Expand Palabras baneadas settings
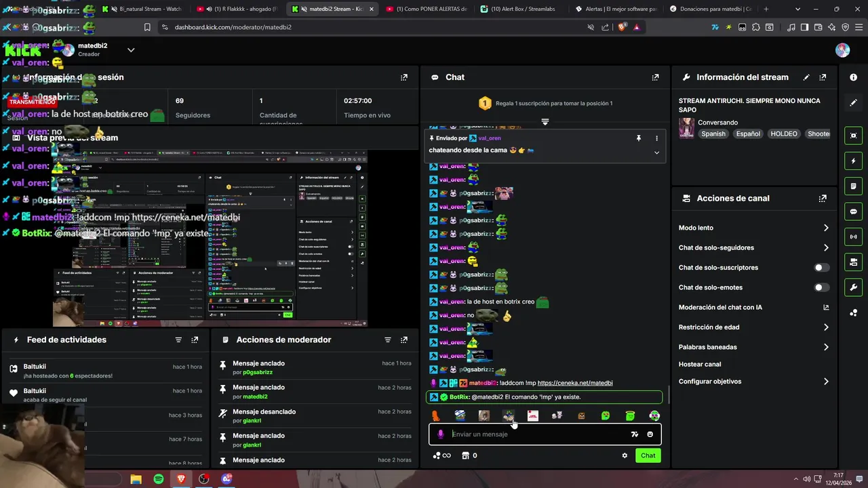Screen dimensions: 868x488 826,347
